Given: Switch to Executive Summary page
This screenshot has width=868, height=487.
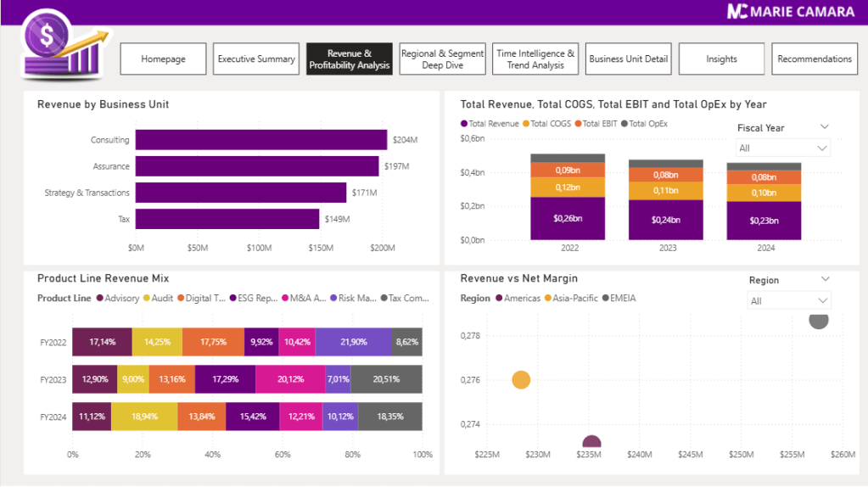Looking at the screenshot, I should (256, 59).
